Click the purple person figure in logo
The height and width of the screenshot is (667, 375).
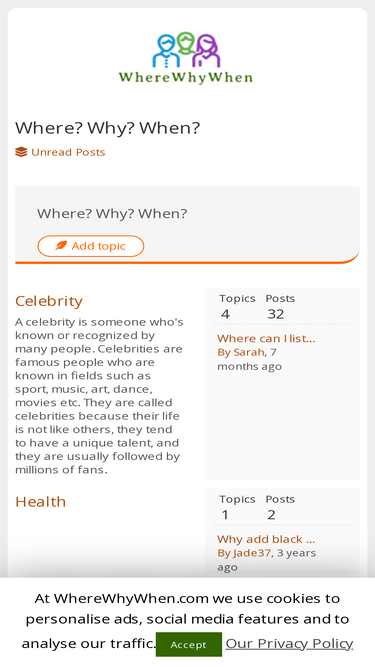[206, 51]
